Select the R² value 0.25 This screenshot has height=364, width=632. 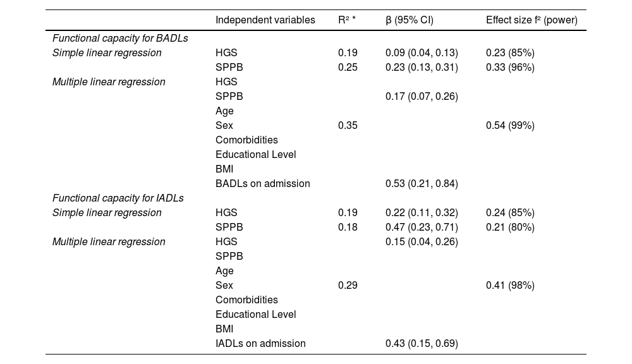click(348, 68)
